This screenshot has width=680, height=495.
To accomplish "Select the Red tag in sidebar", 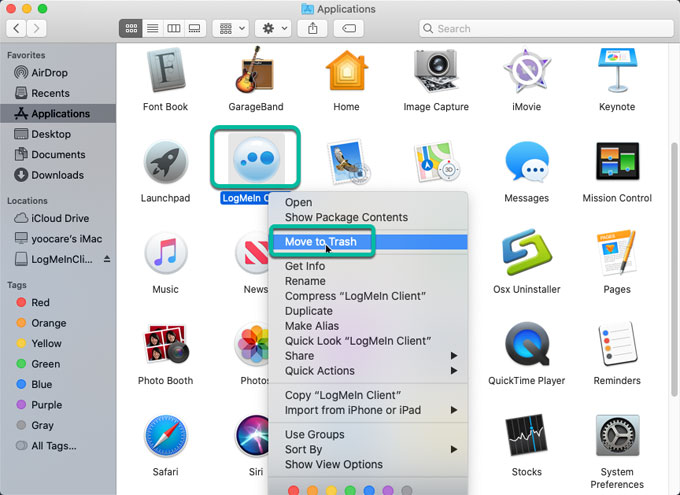I will click(x=58, y=302).
